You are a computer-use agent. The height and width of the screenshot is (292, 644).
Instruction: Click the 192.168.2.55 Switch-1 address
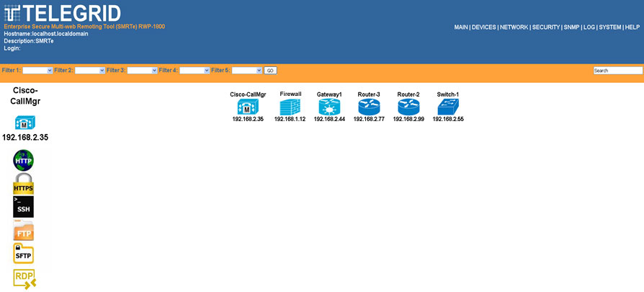pos(448,119)
